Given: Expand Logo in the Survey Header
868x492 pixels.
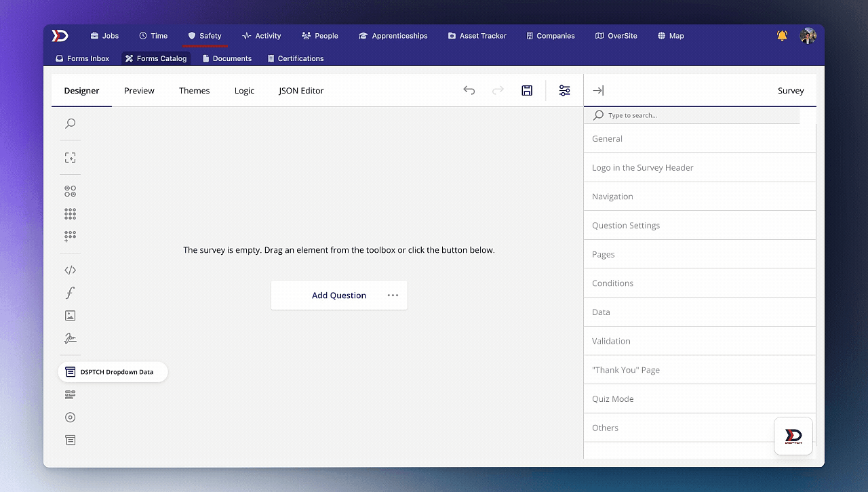Looking at the screenshot, I should [700, 167].
